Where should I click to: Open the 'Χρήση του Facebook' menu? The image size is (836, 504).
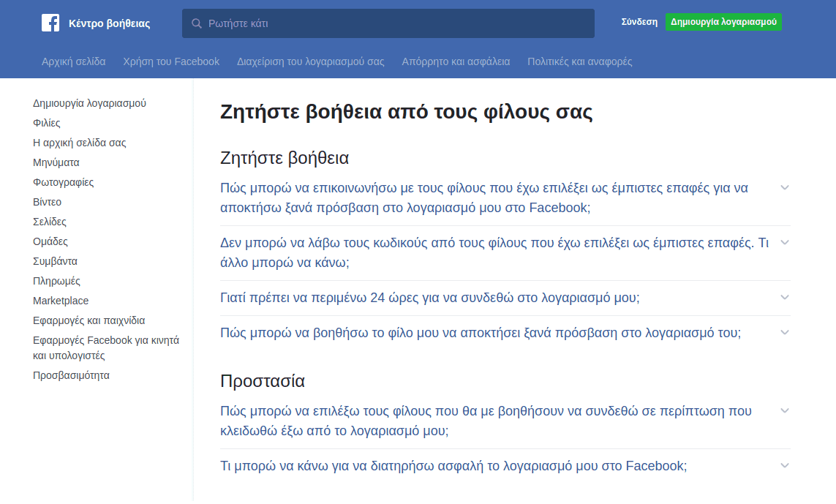coord(171,61)
